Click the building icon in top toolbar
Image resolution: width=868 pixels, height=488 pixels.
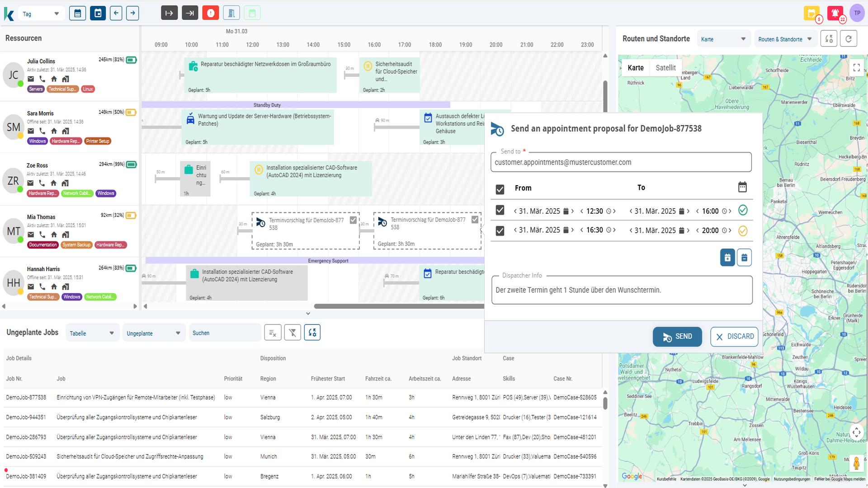231,13
